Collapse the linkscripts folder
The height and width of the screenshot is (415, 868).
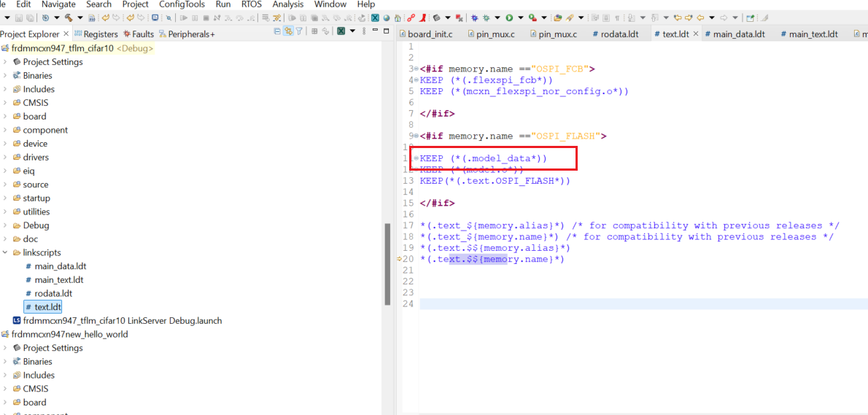pyautogui.click(x=5, y=253)
